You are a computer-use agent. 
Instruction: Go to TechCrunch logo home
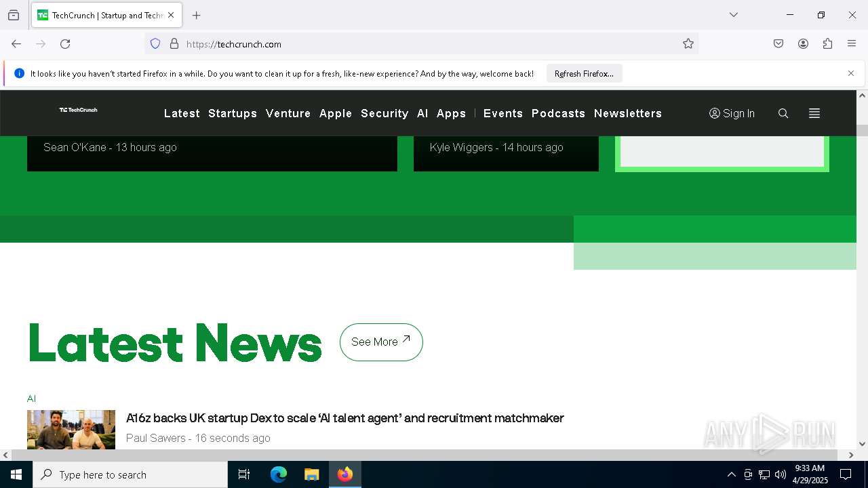pyautogui.click(x=78, y=110)
